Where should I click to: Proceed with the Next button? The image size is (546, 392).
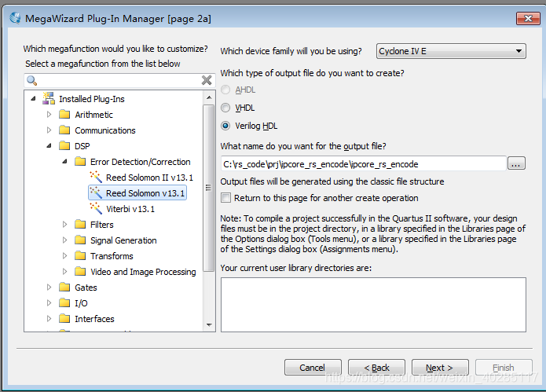(x=440, y=368)
